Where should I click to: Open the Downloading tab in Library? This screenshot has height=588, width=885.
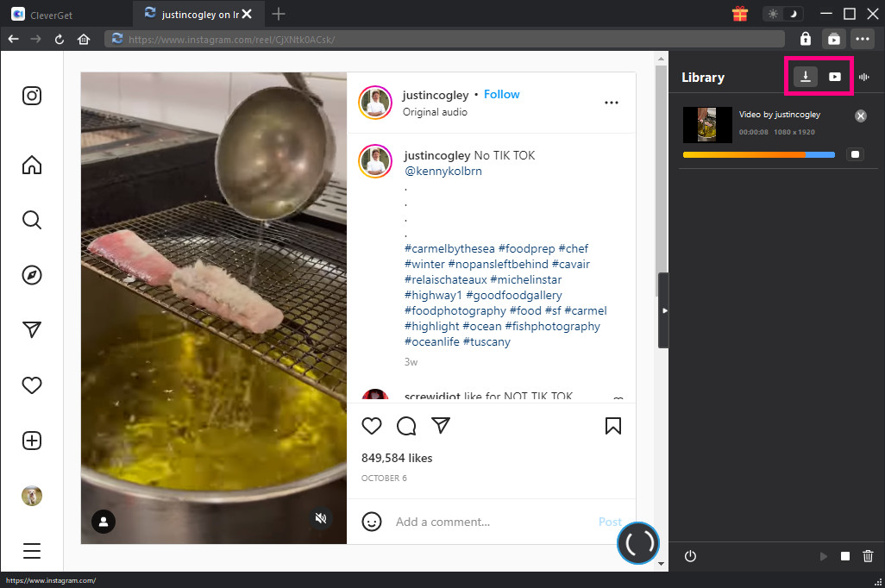click(x=805, y=77)
